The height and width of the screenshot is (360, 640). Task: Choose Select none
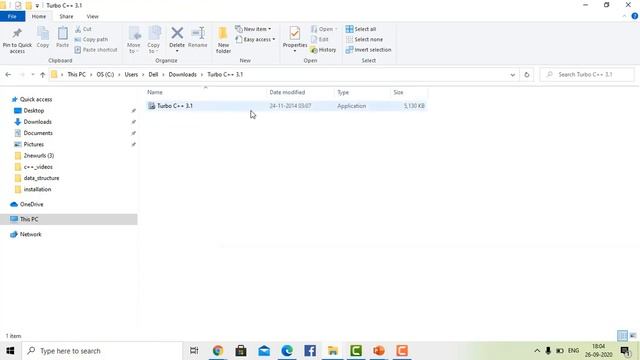[x=364, y=39]
